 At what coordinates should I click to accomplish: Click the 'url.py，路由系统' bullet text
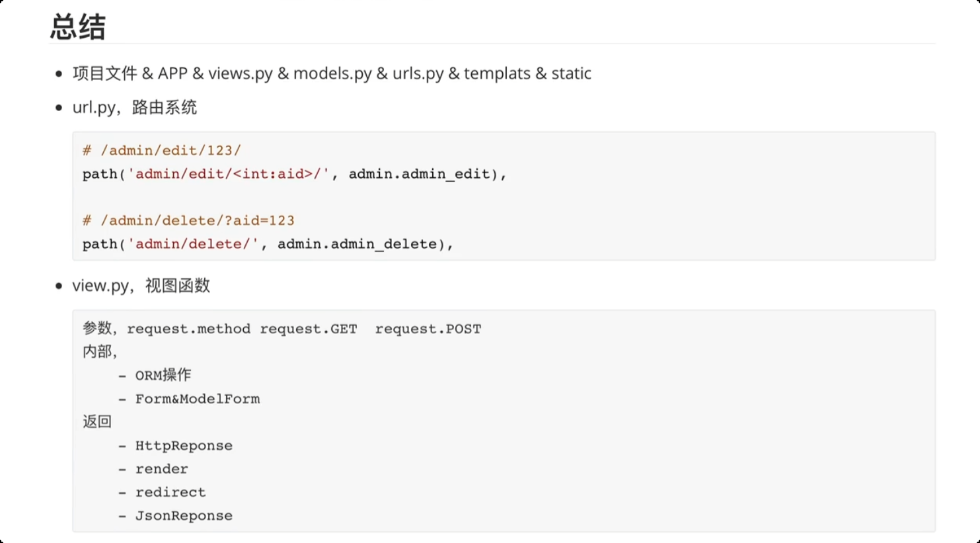(x=135, y=107)
